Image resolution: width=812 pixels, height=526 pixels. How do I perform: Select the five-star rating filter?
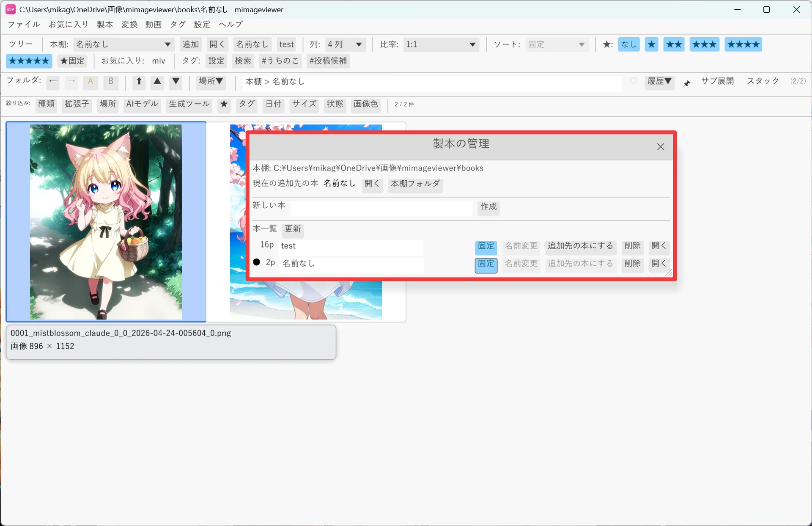tap(29, 61)
